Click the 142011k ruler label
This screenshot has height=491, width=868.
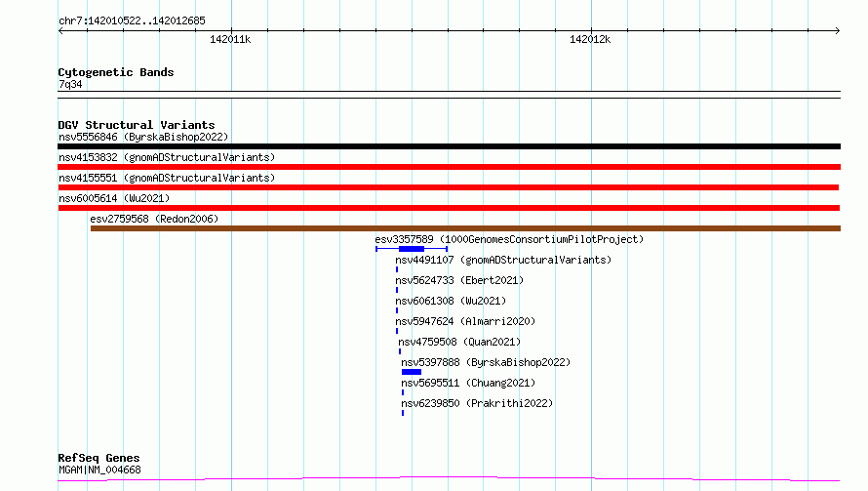[230, 39]
